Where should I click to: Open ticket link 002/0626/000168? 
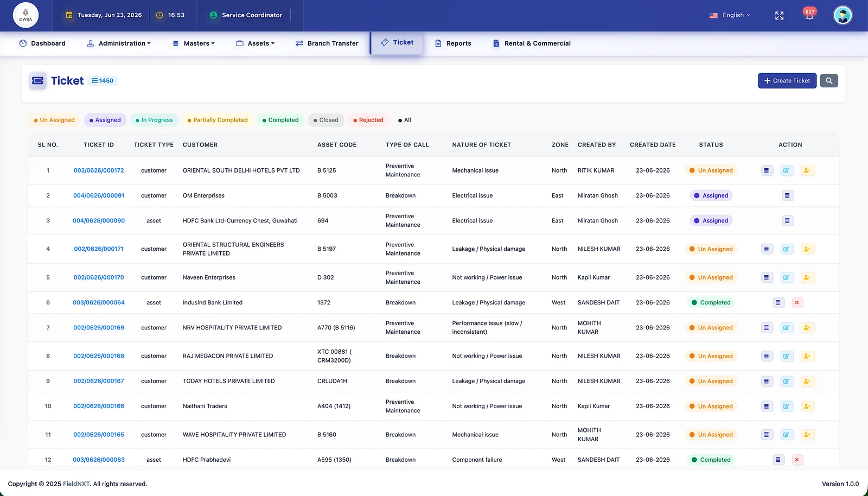pos(99,356)
